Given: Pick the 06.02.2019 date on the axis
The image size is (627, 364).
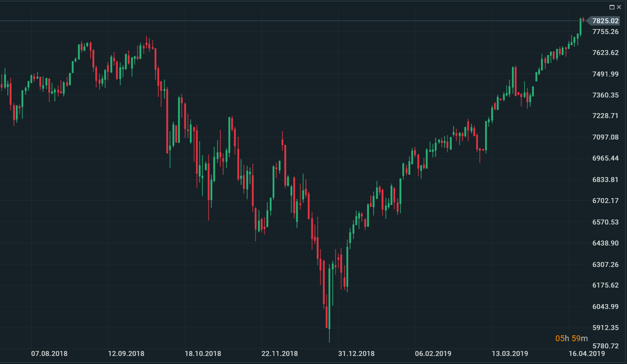Looking at the screenshot, I should click(x=433, y=354).
